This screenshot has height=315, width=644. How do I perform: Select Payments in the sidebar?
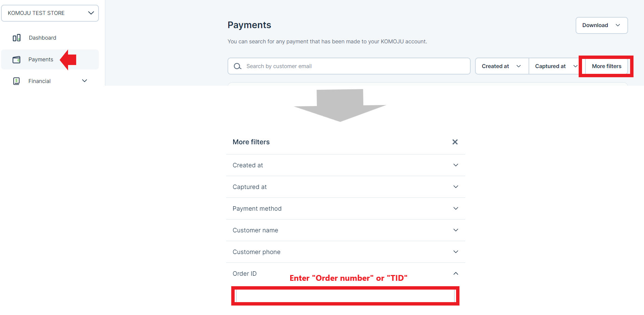point(41,60)
